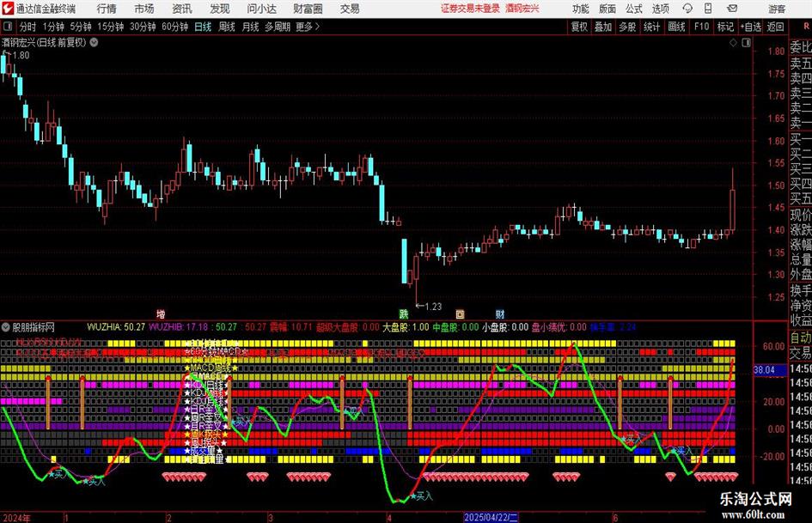This screenshot has width=812, height=523.
Task: Switch to the 5分钟 period tab
Action: [81, 27]
